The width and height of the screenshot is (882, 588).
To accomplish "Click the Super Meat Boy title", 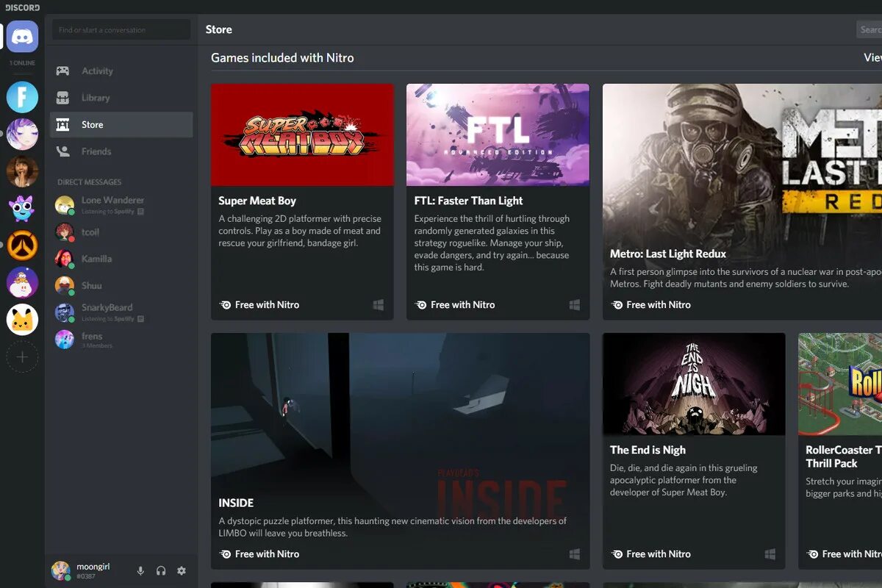I will pos(257,201).
